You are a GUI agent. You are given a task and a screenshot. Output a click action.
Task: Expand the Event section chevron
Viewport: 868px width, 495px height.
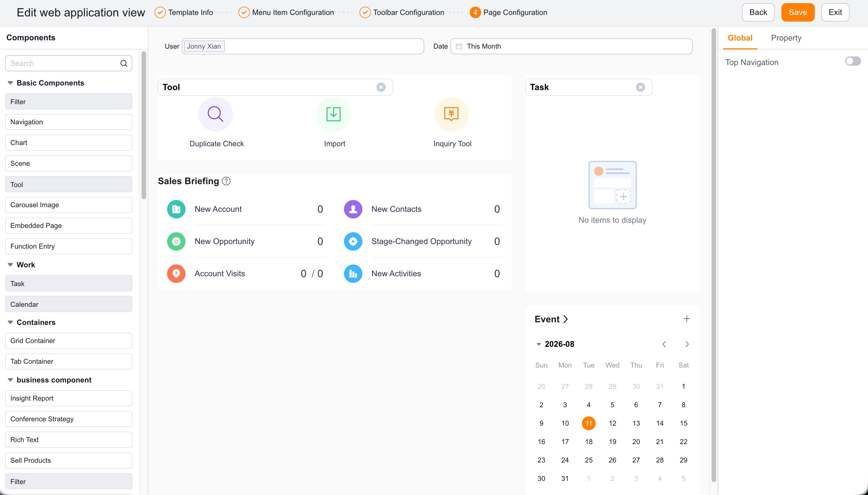pyautogui.click(x=565, y=319)
